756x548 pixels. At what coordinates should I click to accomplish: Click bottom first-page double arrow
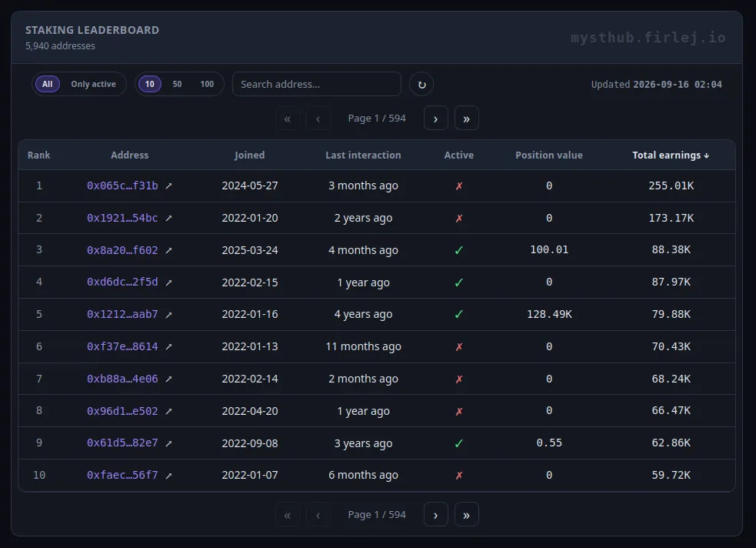click(288, 515)
